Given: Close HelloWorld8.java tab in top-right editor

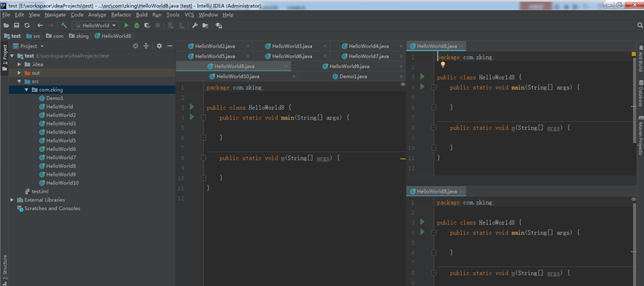Looking at the screenshot, I should [x=462, y=46].
